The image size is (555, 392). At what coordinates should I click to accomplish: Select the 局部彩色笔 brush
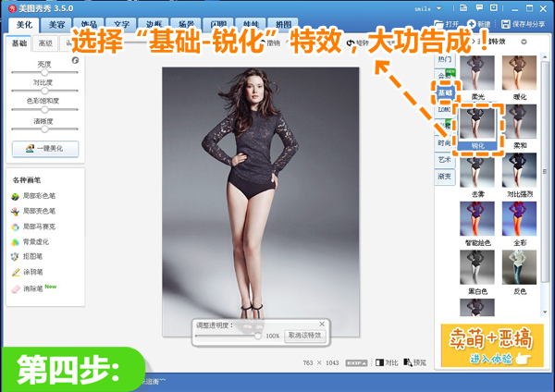point(33,196)
